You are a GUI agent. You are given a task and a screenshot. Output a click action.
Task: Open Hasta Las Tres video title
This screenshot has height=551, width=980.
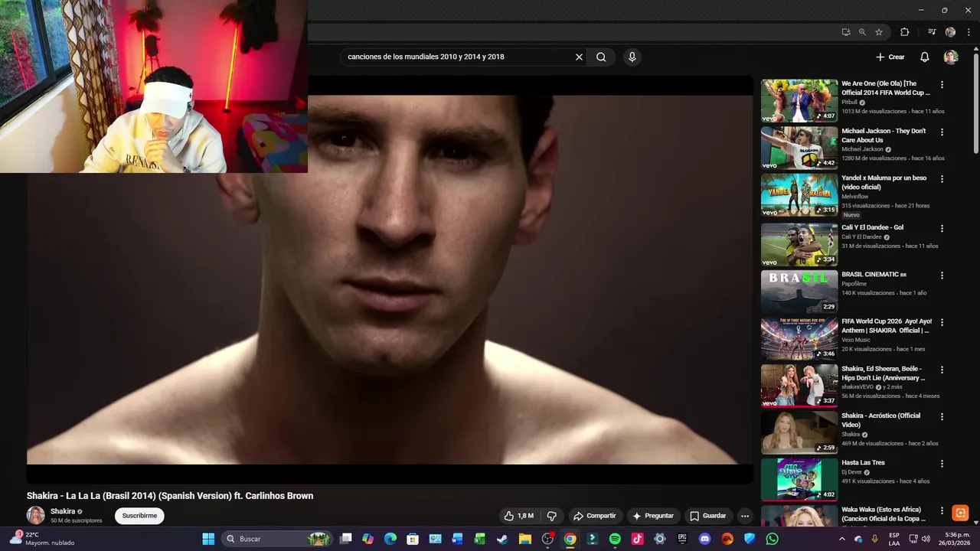(x=863, y=463)
